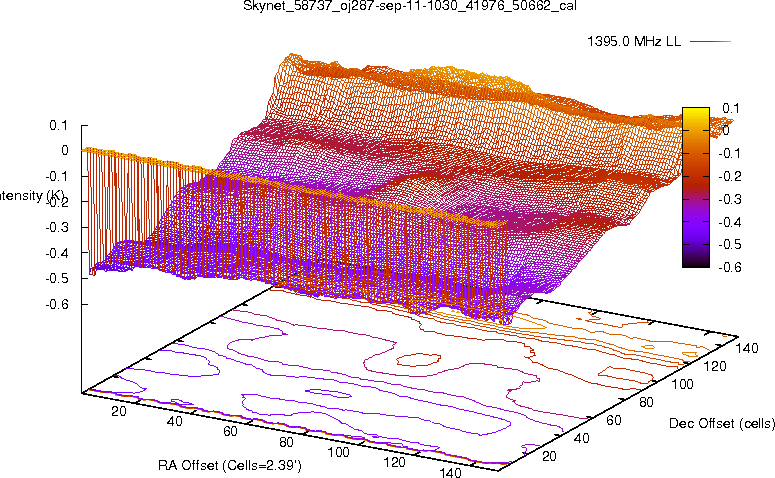
Task: Click the color bar label -0.6
Action: (x=730, y=267)
